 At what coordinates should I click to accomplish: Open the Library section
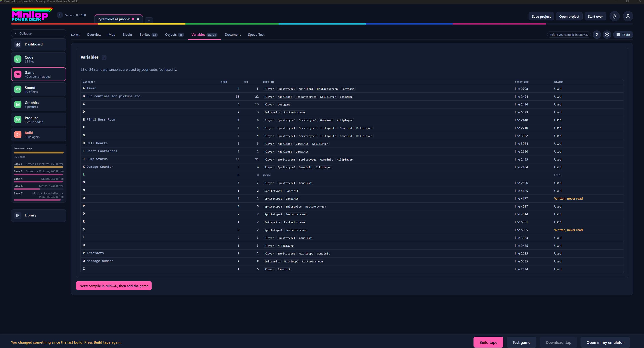pyautogui.click(x=38, y=215)
